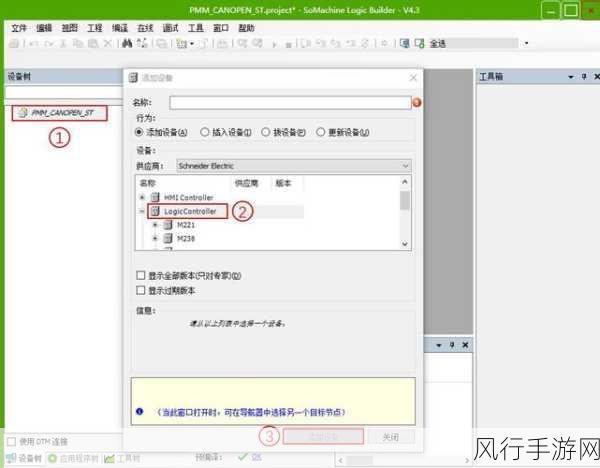The width and height of the screenshot is (600, 468).
Task: Click the Undo toolbar icon
Action: tap(34, 44)
